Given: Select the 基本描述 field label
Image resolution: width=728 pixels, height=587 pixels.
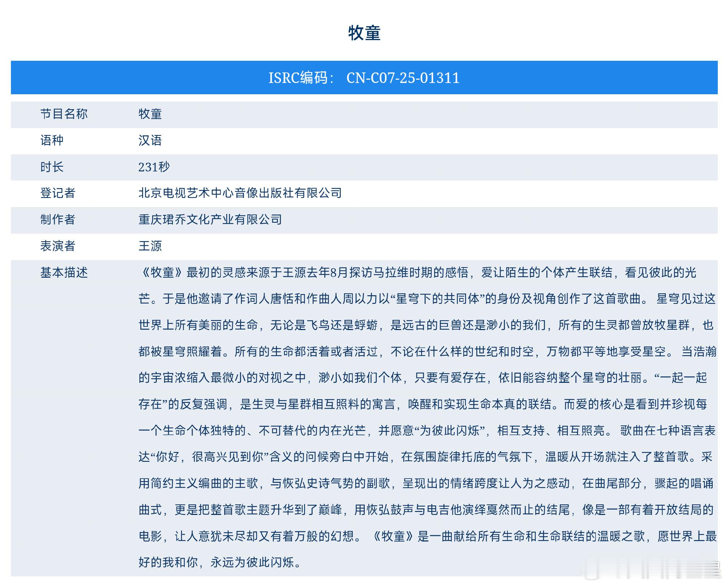Looking at the screenshot, I should 64,273.
